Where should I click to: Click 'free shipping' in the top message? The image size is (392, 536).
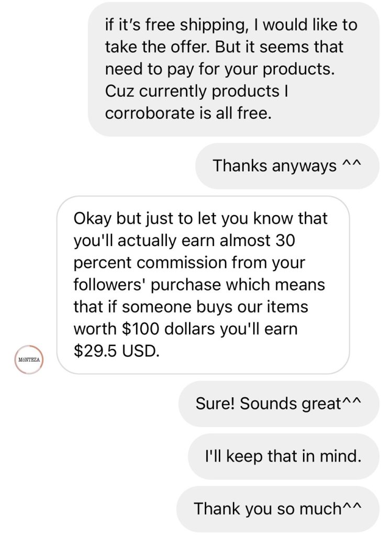click(186, 25)
